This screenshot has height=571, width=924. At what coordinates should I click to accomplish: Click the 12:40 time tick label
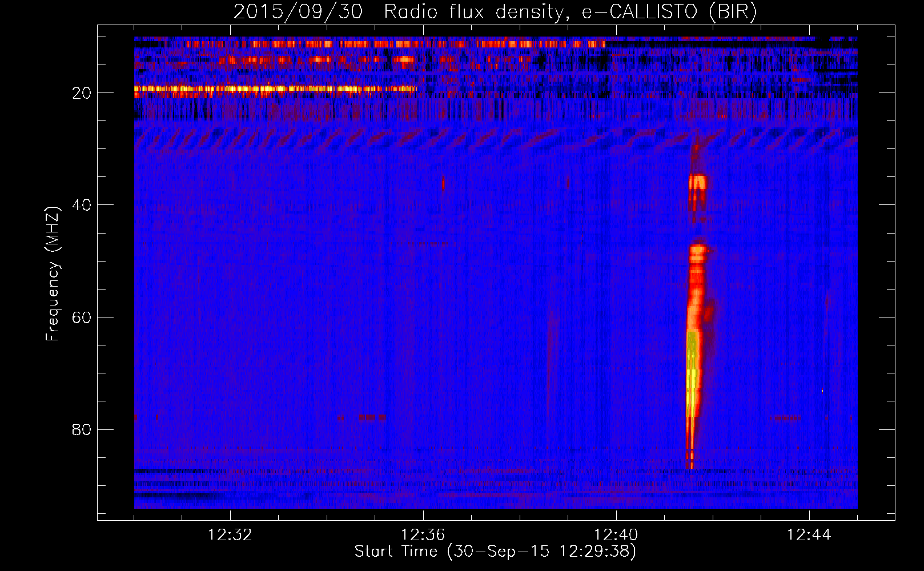616,535
